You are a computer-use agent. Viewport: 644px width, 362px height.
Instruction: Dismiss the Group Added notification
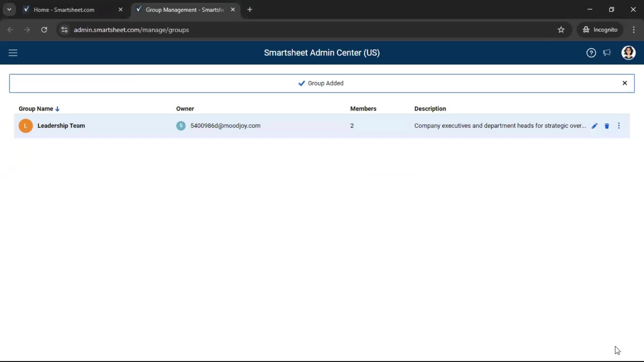coord(625,83)
